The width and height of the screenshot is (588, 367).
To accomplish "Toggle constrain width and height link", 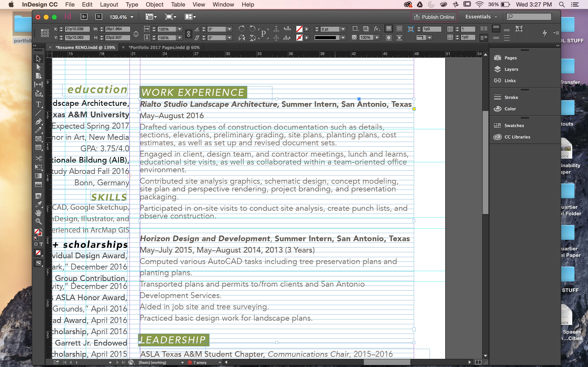I will pyautogui.click(x=136, y=33).
